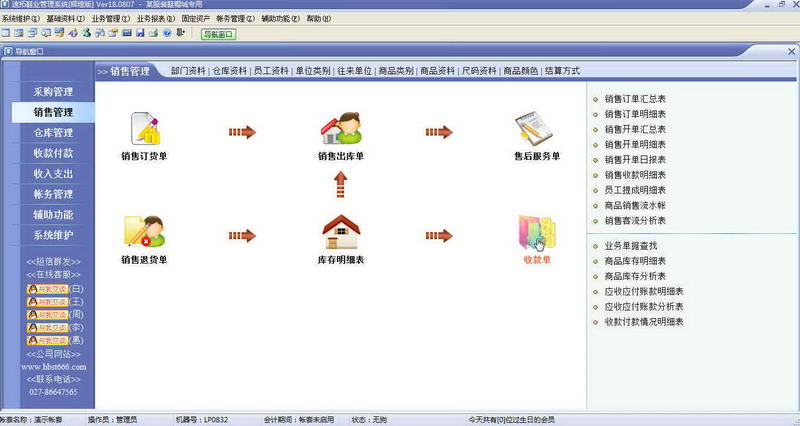800x426 pixels.
Task: Open 商品颜色 in the top link bar
Action: [520, 71]
